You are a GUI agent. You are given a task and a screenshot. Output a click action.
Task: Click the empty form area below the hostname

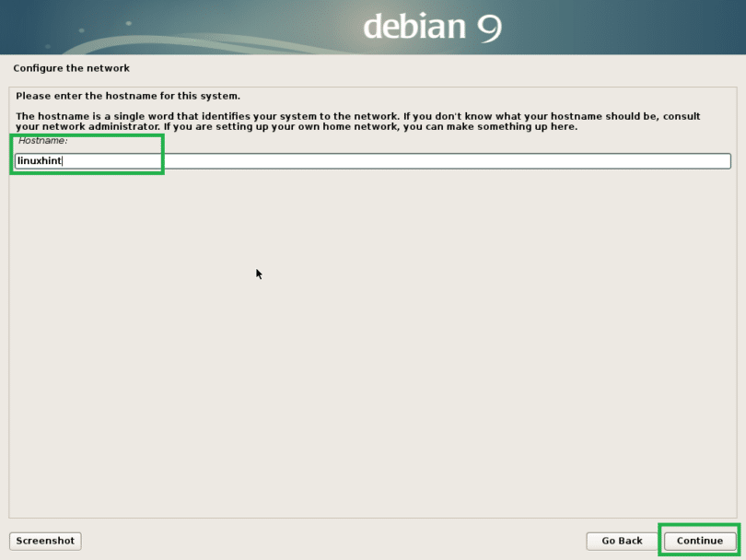[x=368, y=322]
